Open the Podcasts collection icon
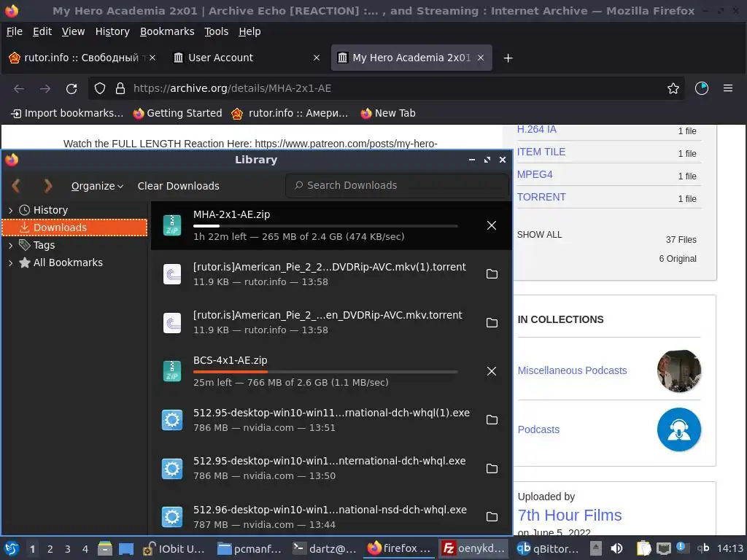The image size is (747, 560). click(x=679, y=429)
